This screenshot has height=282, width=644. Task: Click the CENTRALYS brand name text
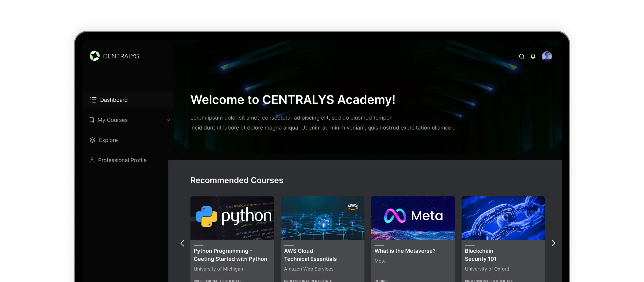point(121,56)
